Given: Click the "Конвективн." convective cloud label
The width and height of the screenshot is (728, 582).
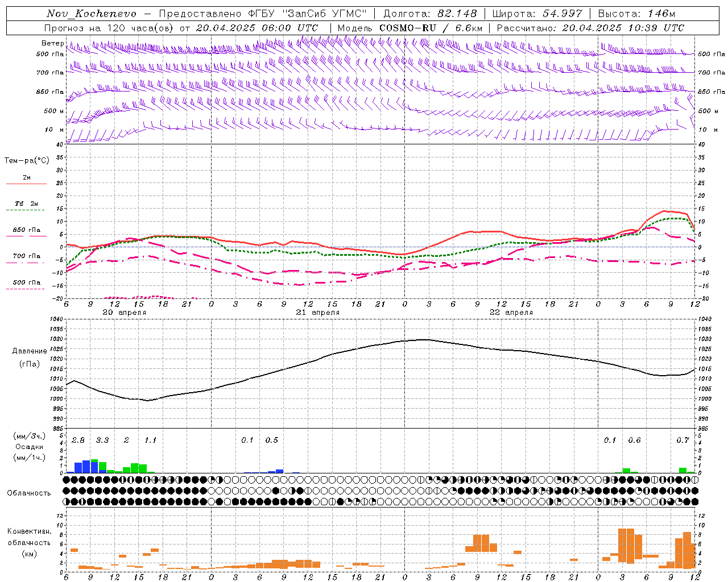Looking at the screenshot, I should [x=30, y=531].
